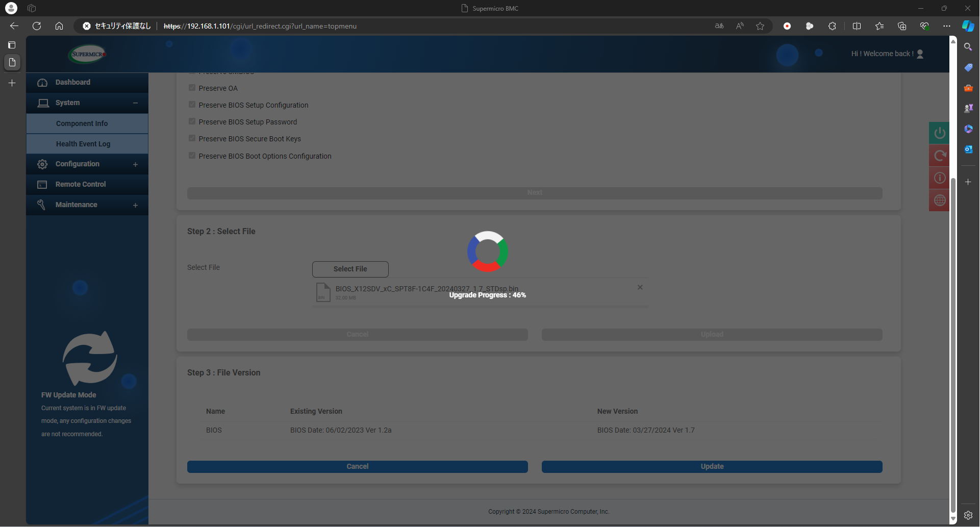Open Health Event Log submenu
980x527 pixels.
point(87,144)
